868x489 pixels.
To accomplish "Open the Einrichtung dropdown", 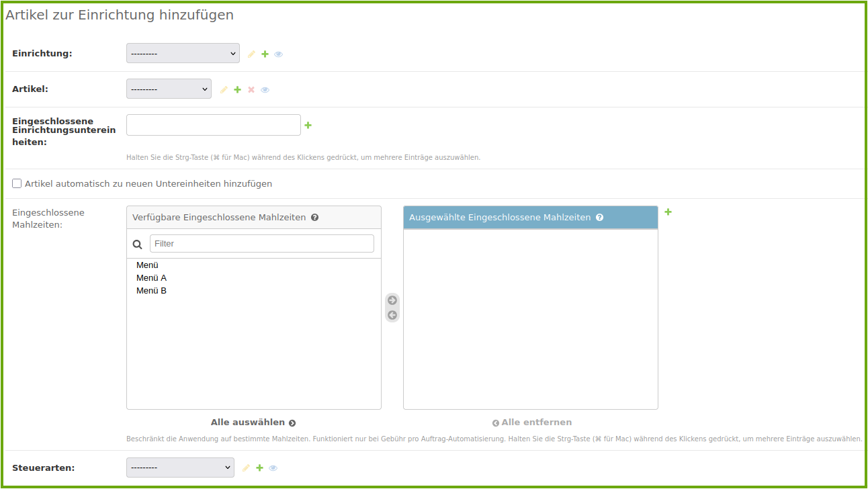I will tap(183, 53).
